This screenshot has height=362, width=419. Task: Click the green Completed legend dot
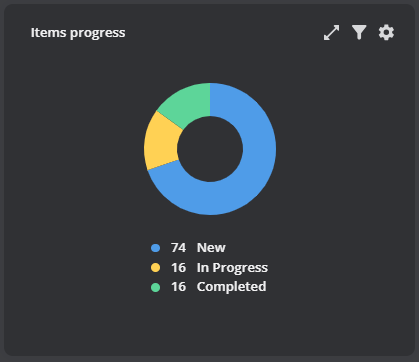(x=155, y=287)
